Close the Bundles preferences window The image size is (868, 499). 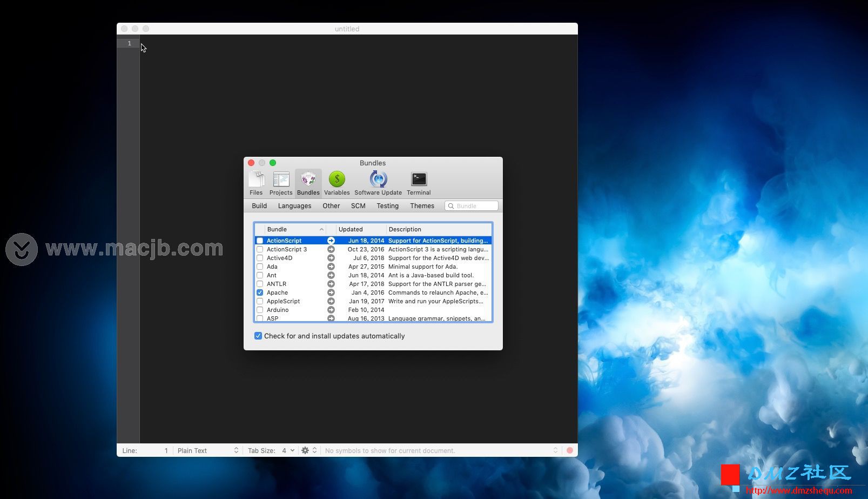click(x=251, y=163)
